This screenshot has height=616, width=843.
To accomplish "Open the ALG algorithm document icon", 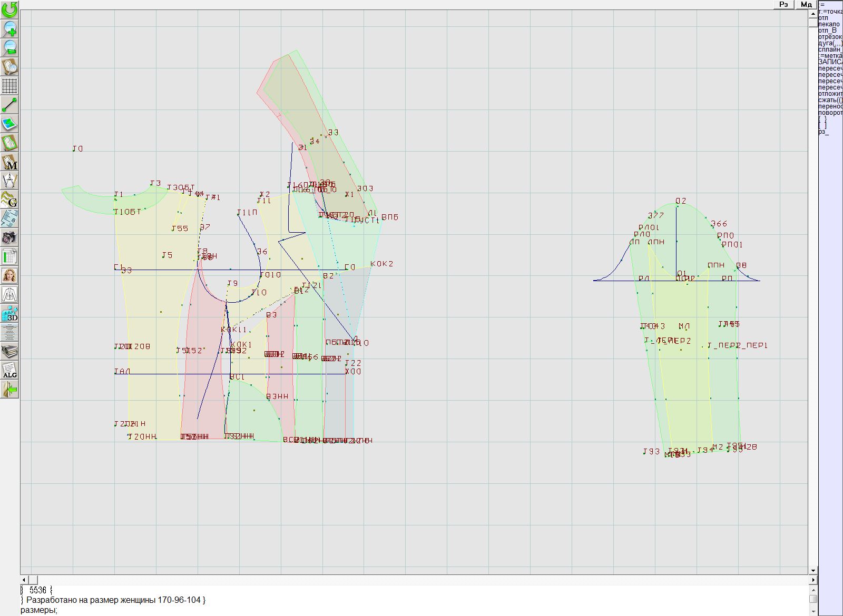I will click(9, 371).
